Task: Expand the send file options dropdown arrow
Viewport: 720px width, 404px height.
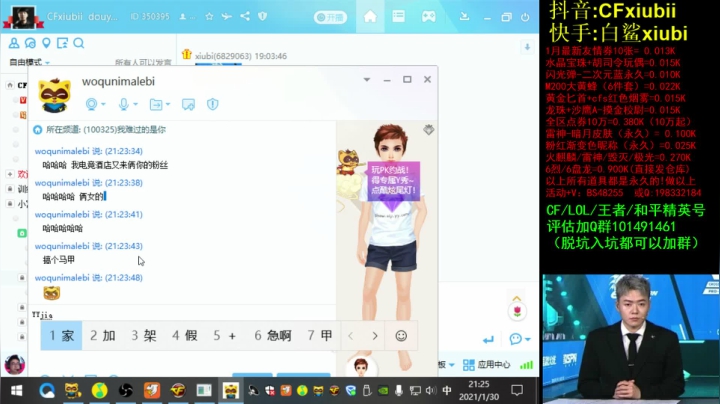Action: tap(168, 104)
